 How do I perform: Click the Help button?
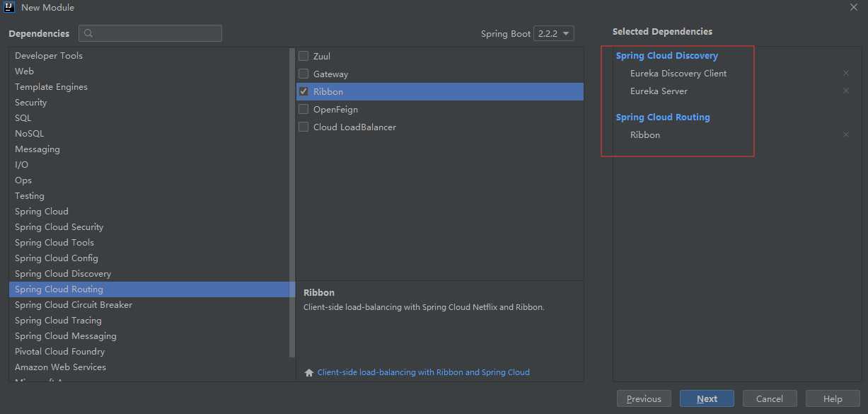[x=833, y=398]
